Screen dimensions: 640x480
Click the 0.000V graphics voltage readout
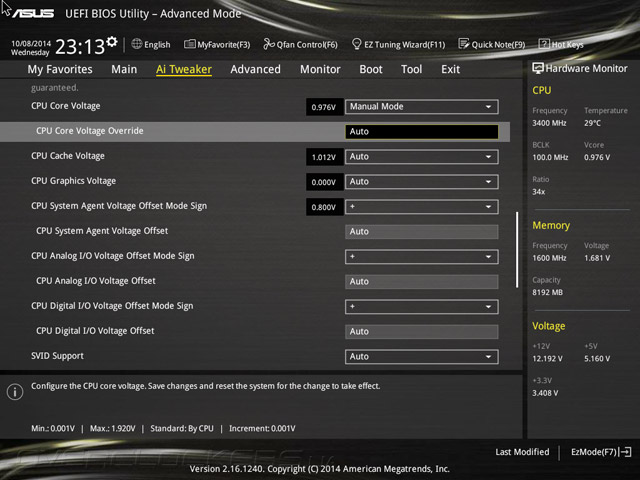click(x=324, y=182)
